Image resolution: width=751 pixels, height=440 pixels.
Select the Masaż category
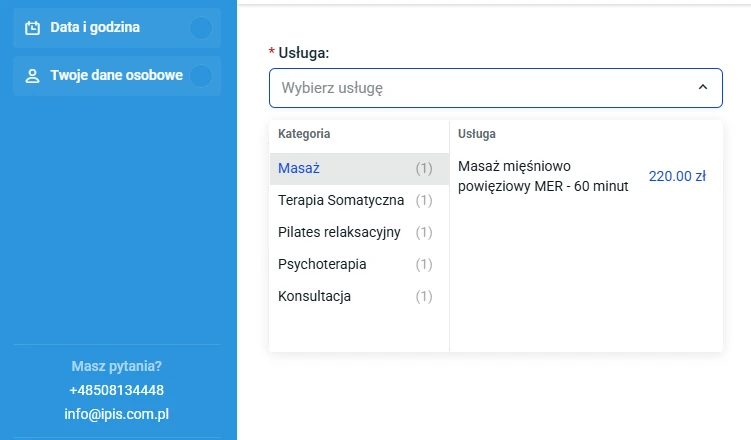pyautogui.click(x=299, y=169)
